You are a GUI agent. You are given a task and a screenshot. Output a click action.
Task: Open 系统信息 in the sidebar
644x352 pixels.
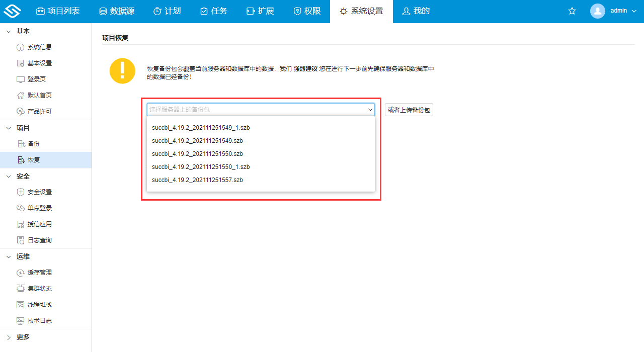[x=39, y=47]
